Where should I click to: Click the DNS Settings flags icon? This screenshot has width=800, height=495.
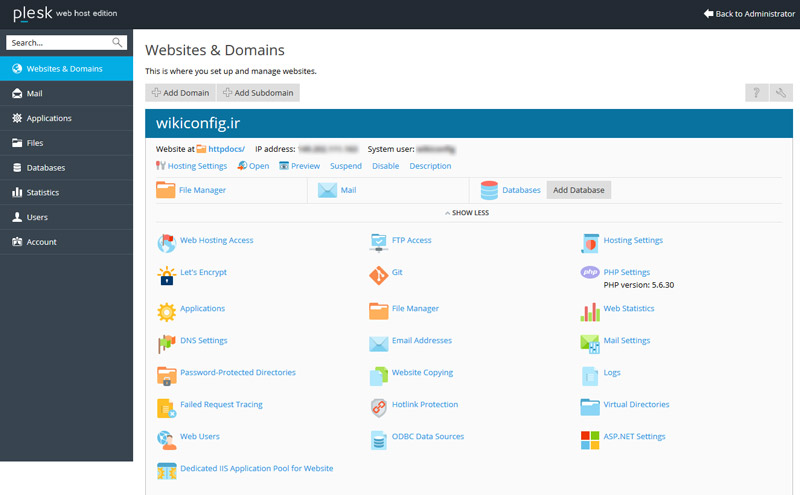click(166, 344)
